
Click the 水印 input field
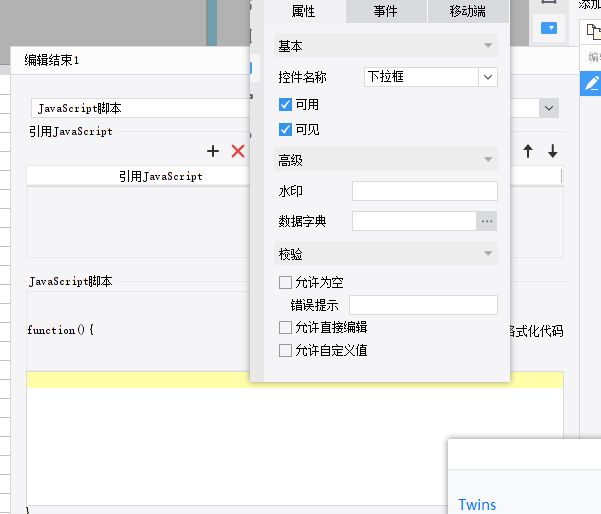click(x=425, y=191)
